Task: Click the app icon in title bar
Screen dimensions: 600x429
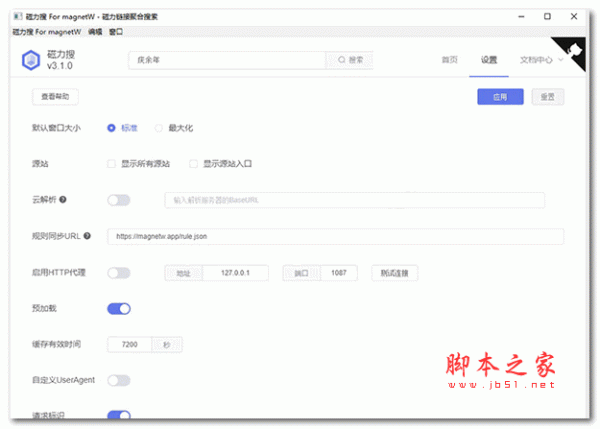Action: 18,16
